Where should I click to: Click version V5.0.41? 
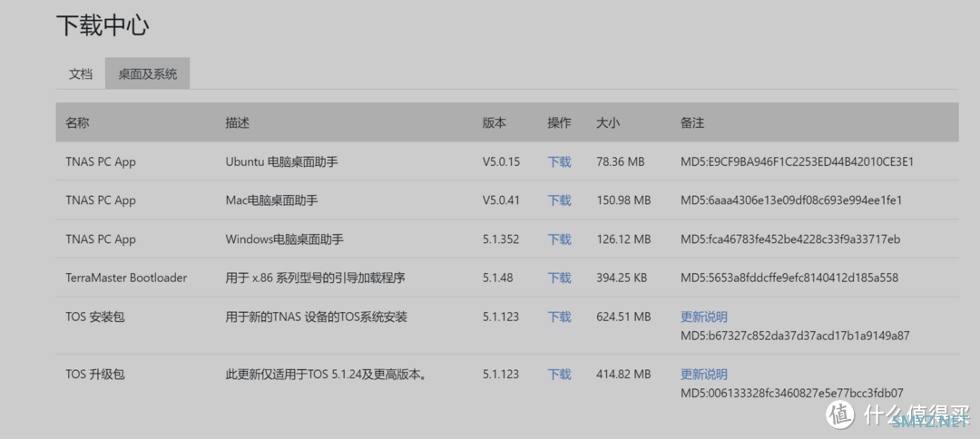tap(501, 200)
